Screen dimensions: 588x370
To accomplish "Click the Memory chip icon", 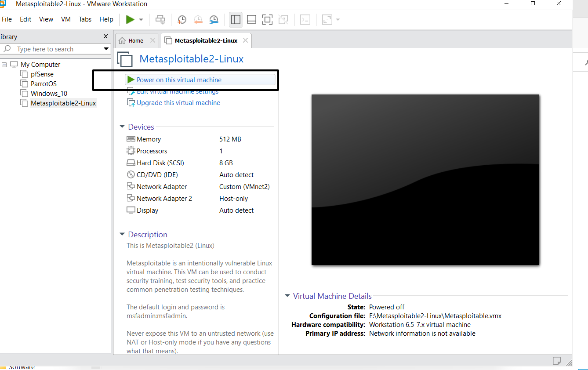I will [131, 139].
